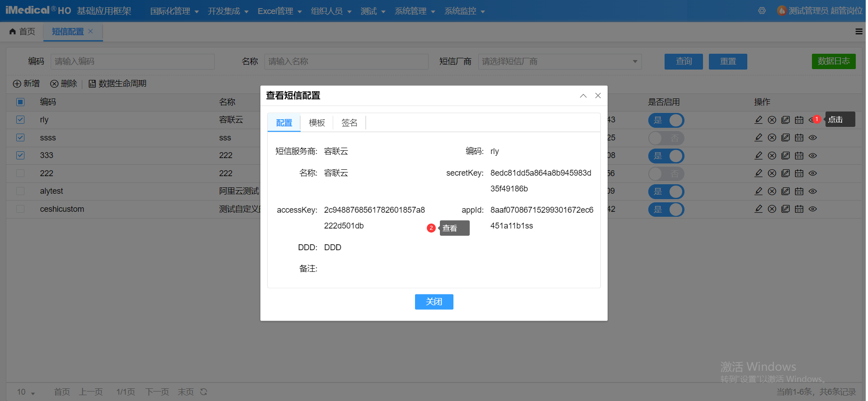Expand the 测试 menu
The width and height of the screenshot is (868, 401).
[373, 11]
